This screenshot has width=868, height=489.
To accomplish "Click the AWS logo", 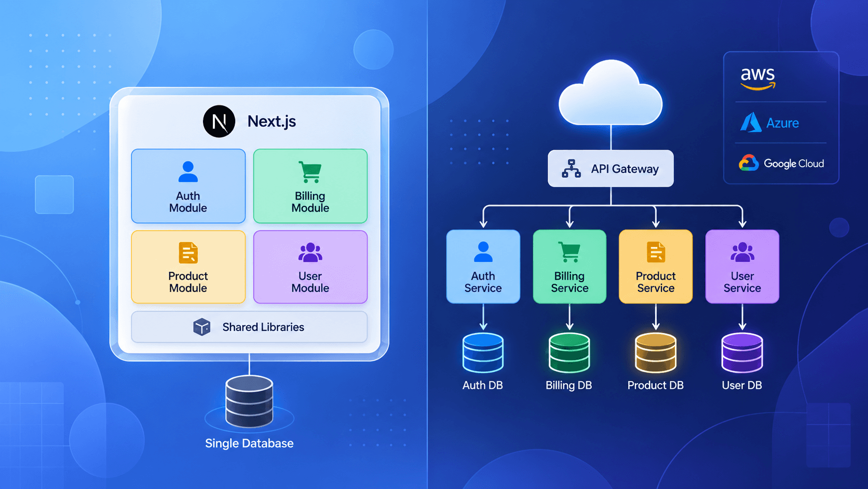I will [x=758, y=78].
